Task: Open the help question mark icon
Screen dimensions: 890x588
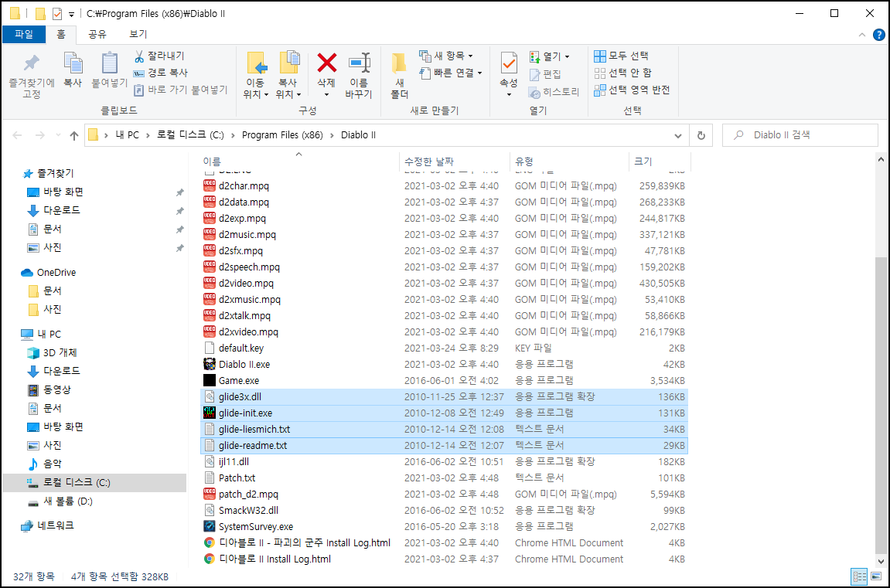Action: pos(878,35)
